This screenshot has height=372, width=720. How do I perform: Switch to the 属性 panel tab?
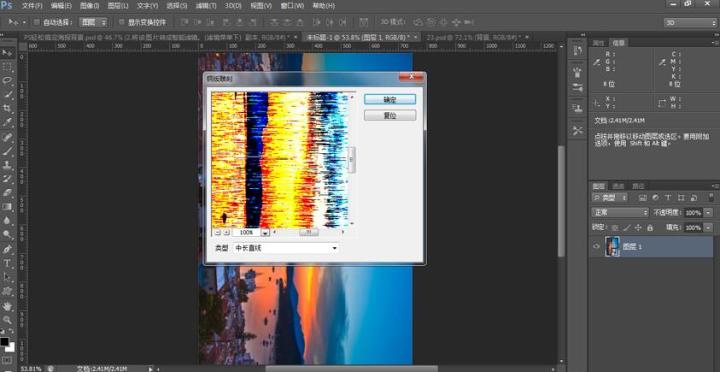tap(598, 43)
